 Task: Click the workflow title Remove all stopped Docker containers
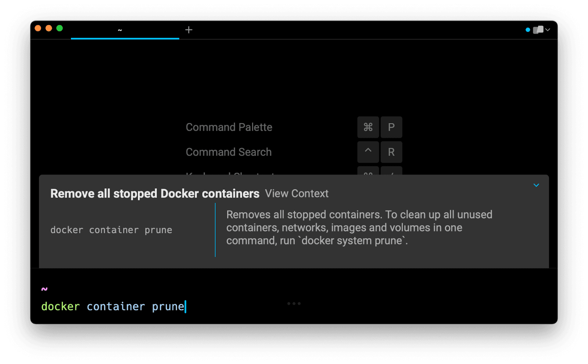coord(155,194)
